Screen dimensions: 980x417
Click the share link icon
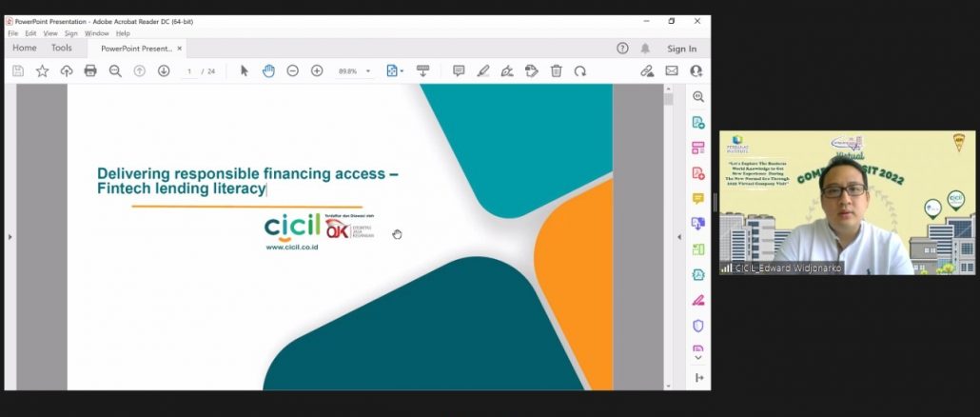coord(648,71)
